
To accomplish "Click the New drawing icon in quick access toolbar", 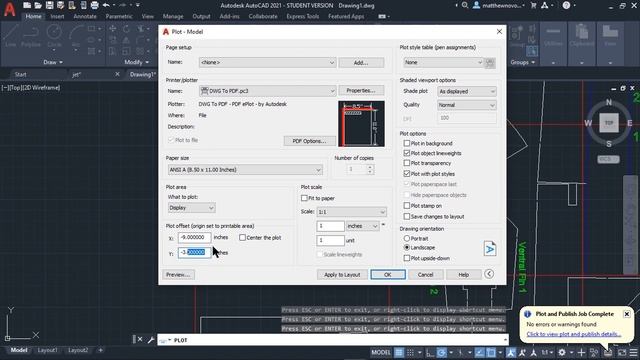I will [x=27, y=5].
